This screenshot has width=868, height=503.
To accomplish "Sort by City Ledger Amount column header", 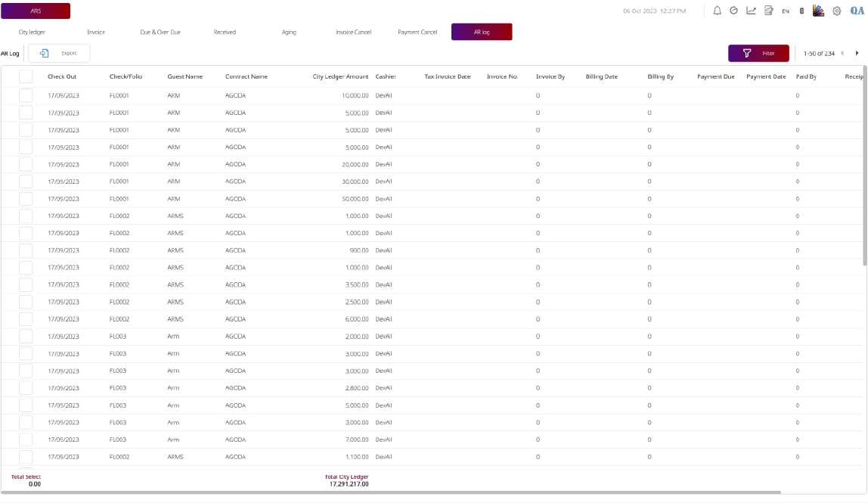I will [340, 76].
